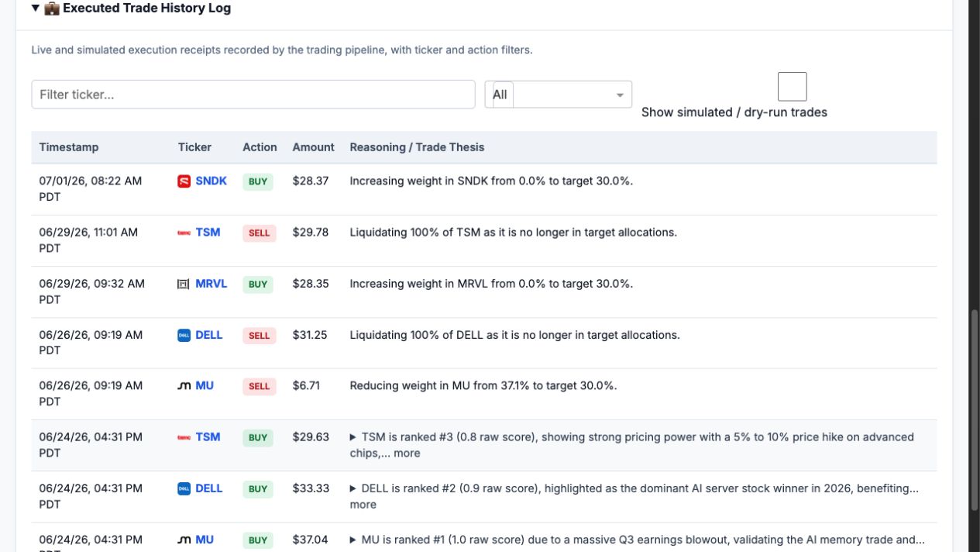Click TSM logo icon in 06/24/26 row
The height and width of the screenshot is (552, 980).
click(x=184, y=437)
